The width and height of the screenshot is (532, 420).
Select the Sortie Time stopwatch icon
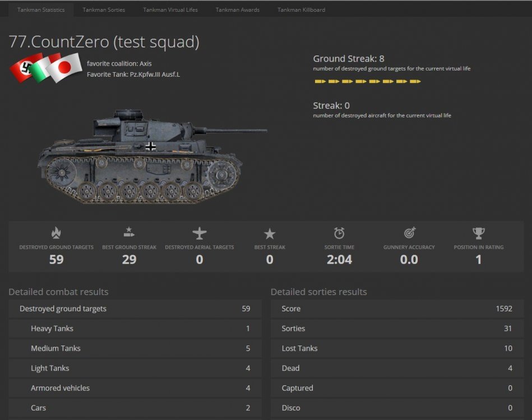(x=339, y=233)
